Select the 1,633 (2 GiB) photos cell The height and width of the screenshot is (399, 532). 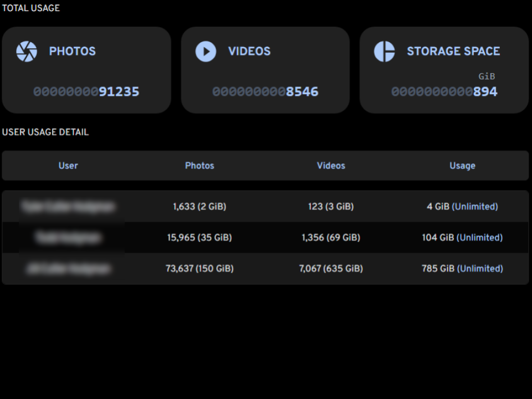[x=199, y=207]
